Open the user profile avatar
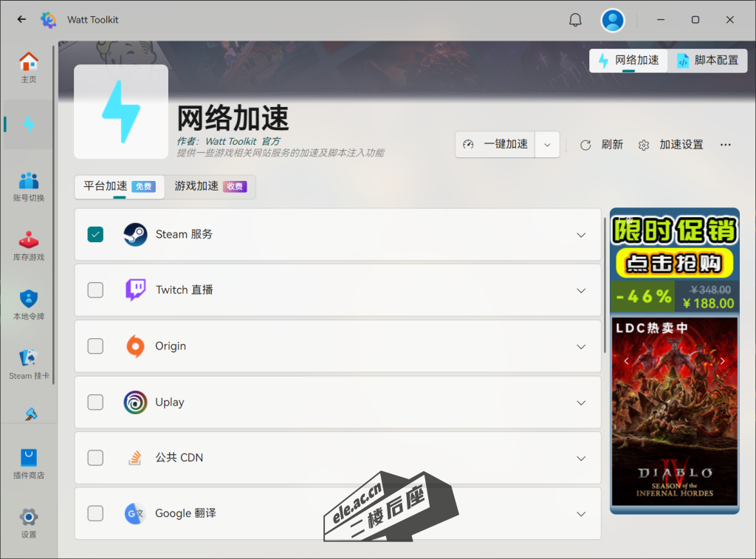Screen dimensions: 756x559 (x=612, y=20)
